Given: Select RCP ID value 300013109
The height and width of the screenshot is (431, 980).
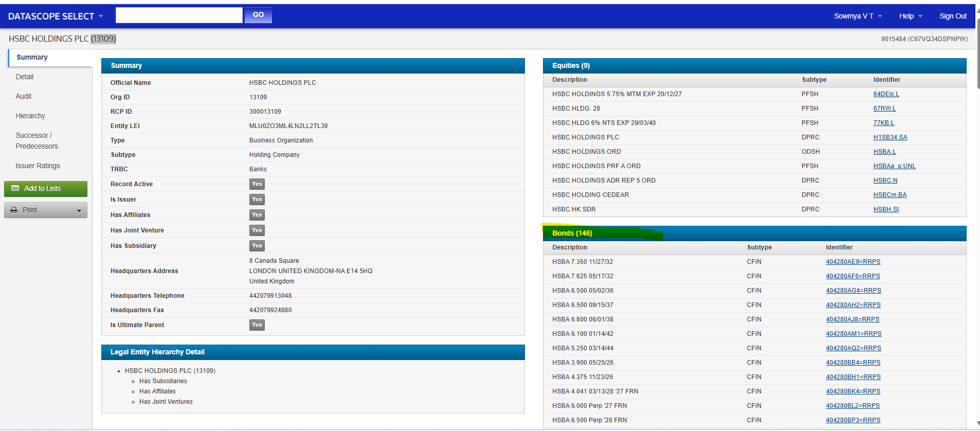Looking at the screenshot, I should [265, 112].
